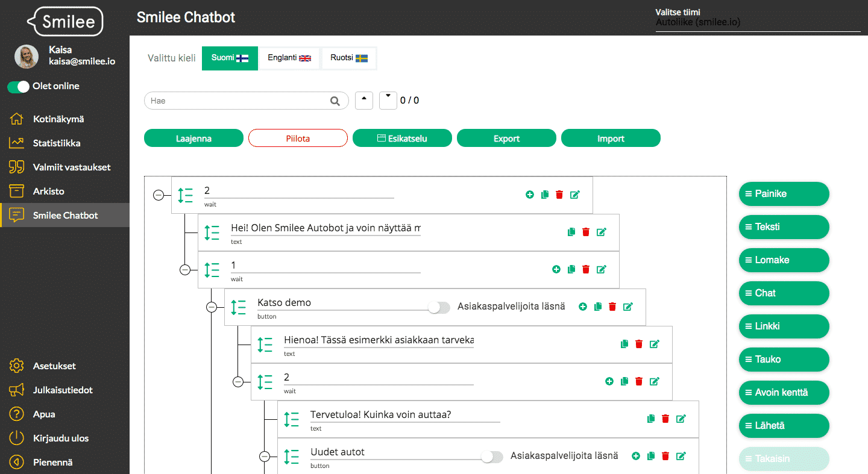The width and height of the screenshot is (868, 474).
Task: Click the Piilota button
Action: point(298,139)
